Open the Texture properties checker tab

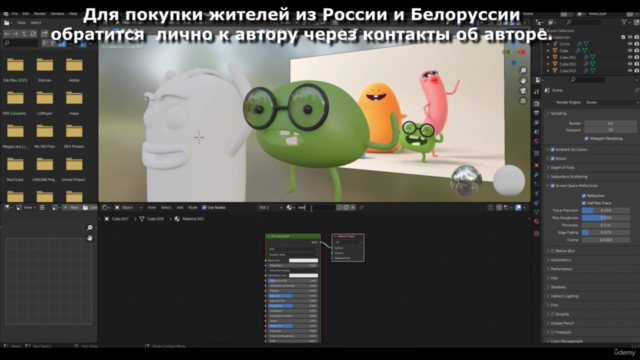(x=537, y=233)
